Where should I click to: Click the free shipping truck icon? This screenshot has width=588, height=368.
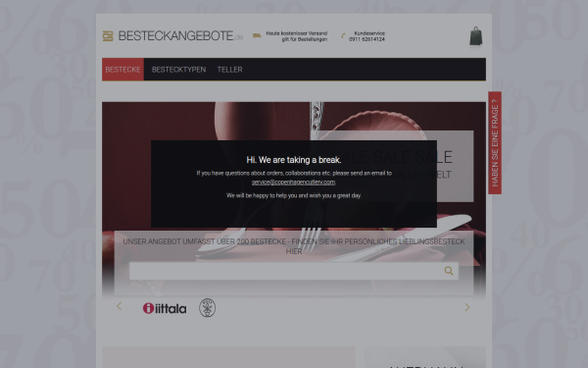click(257, 35)
